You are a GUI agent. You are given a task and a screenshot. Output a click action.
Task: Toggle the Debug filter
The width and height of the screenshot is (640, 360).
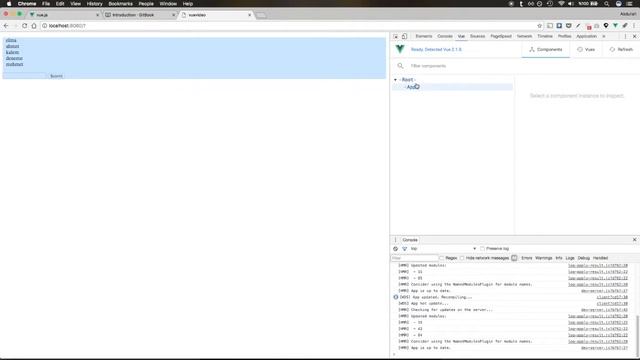(584, 258)
